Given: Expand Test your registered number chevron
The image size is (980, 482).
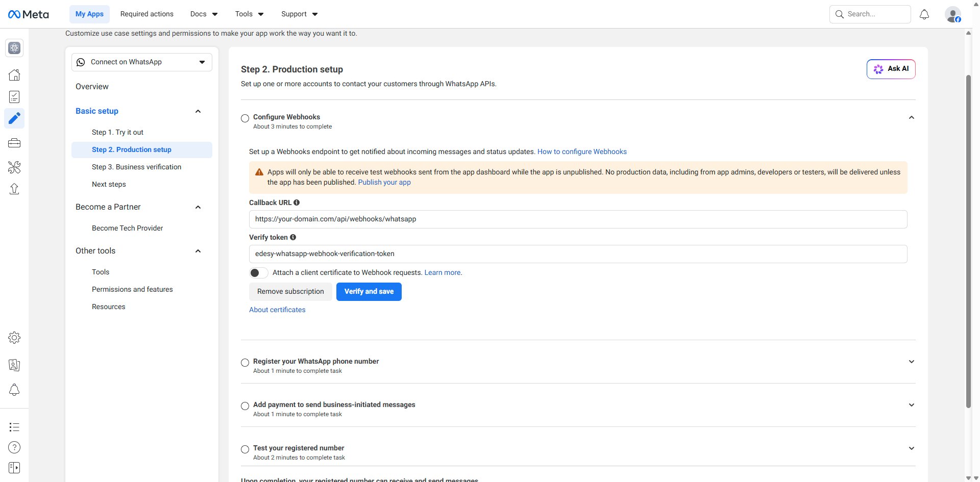Looking at the screenshot, I should (x=911, y=448).
